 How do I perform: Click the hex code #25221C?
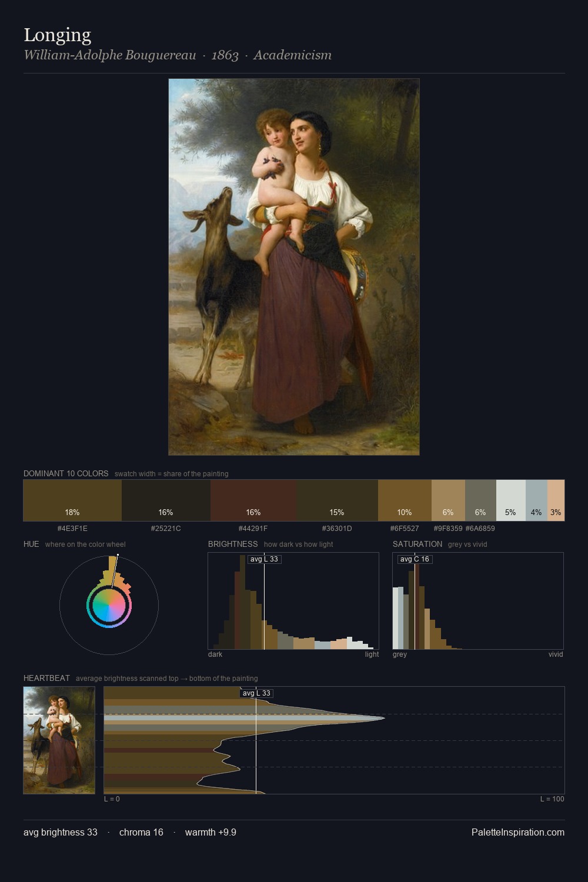coord(166,529)
